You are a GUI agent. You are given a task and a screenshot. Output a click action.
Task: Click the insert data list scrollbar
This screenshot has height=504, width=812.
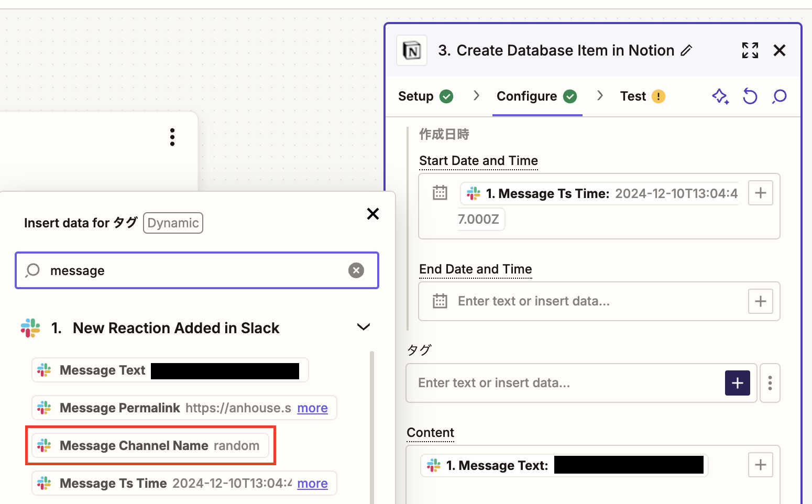[372, 427]
